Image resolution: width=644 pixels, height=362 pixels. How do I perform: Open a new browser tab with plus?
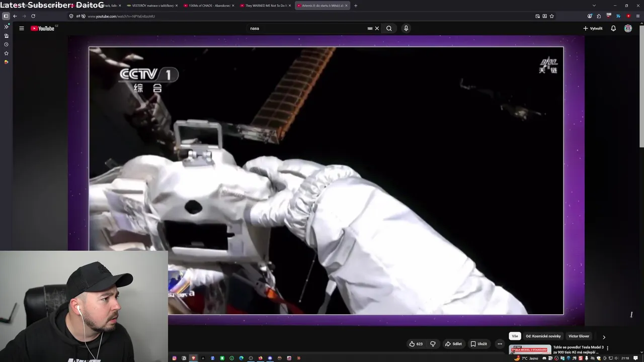(356, 6)
